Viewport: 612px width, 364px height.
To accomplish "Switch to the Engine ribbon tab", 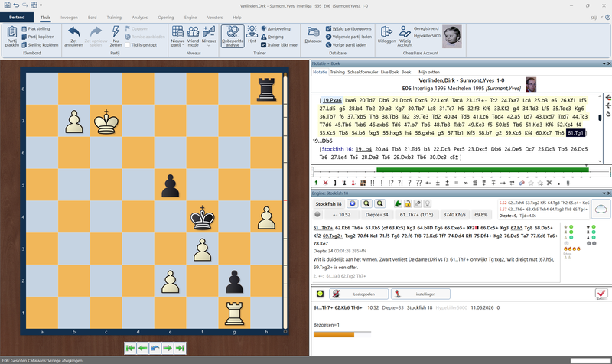I will click(x=190, y=18).
